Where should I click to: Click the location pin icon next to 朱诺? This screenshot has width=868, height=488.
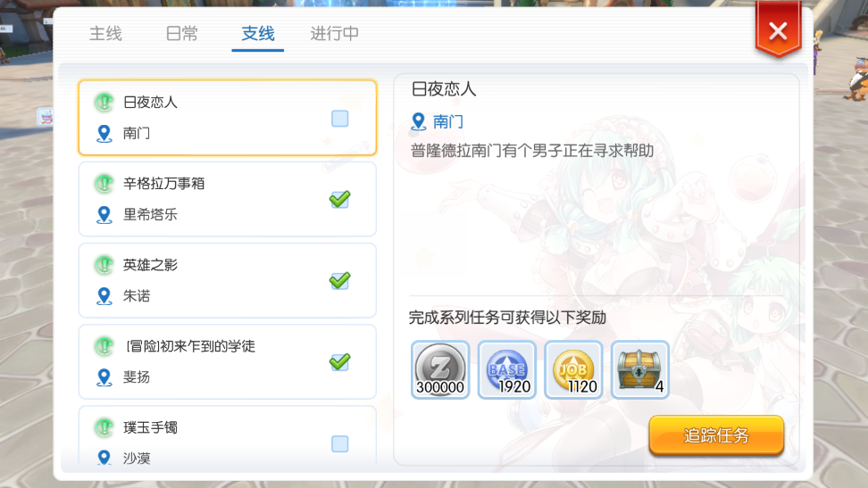tap(104, 296)
